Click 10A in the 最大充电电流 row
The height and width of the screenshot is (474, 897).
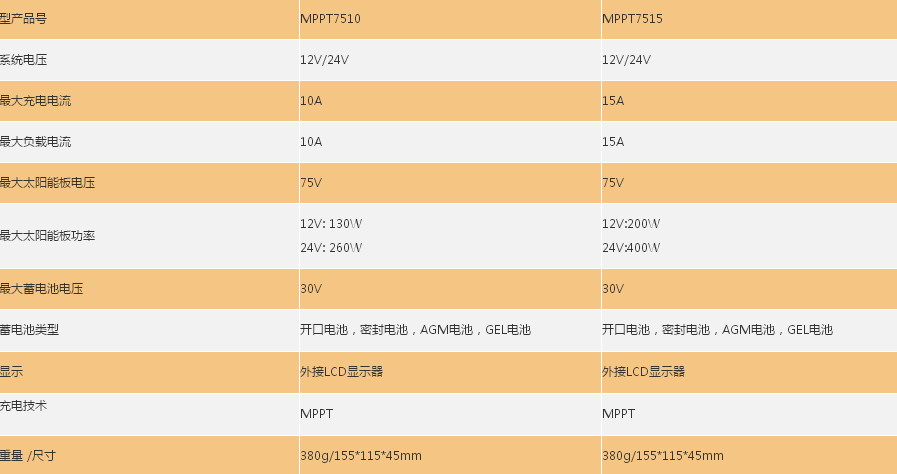point(311,101)
